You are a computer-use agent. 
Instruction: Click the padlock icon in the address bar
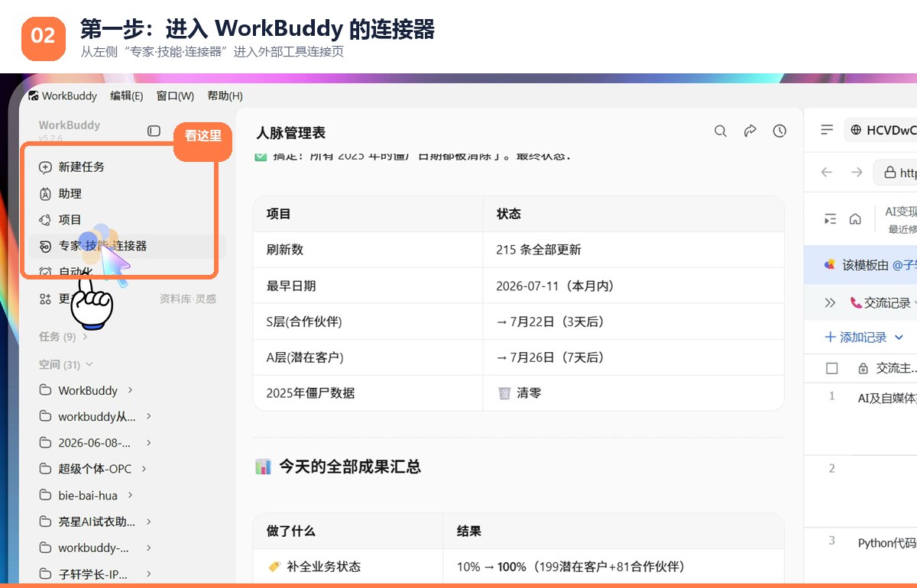(x=889, y=173)
